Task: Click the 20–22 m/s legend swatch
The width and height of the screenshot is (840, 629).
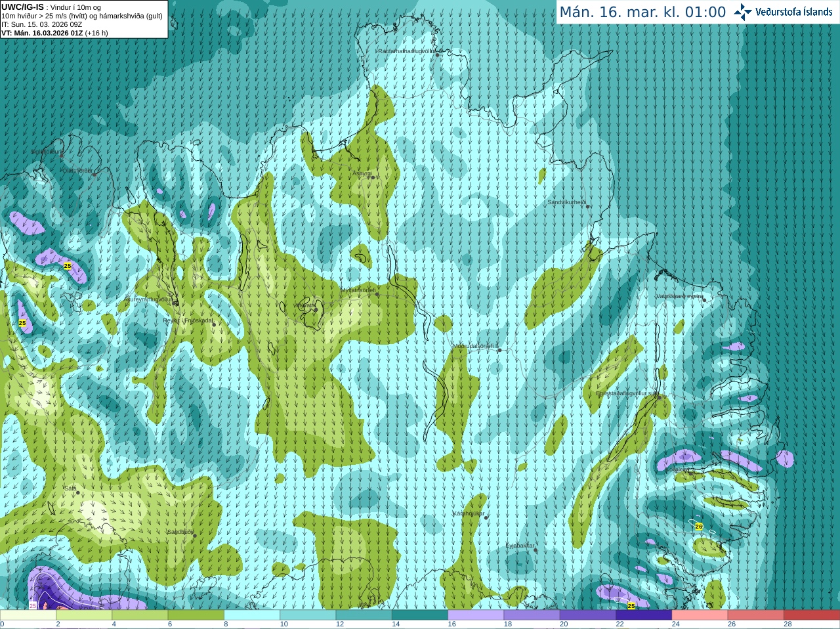Action: pos(588,615)
